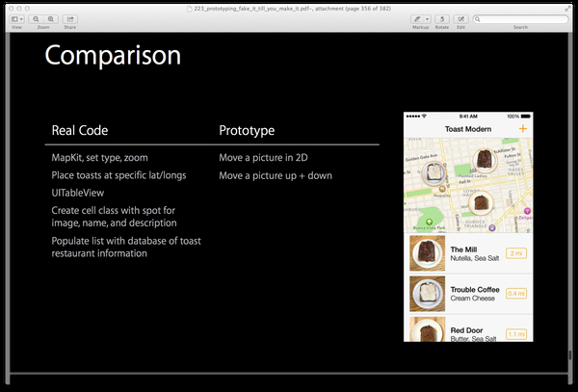Open the Edit toolbar button

(x=460, y=19)
